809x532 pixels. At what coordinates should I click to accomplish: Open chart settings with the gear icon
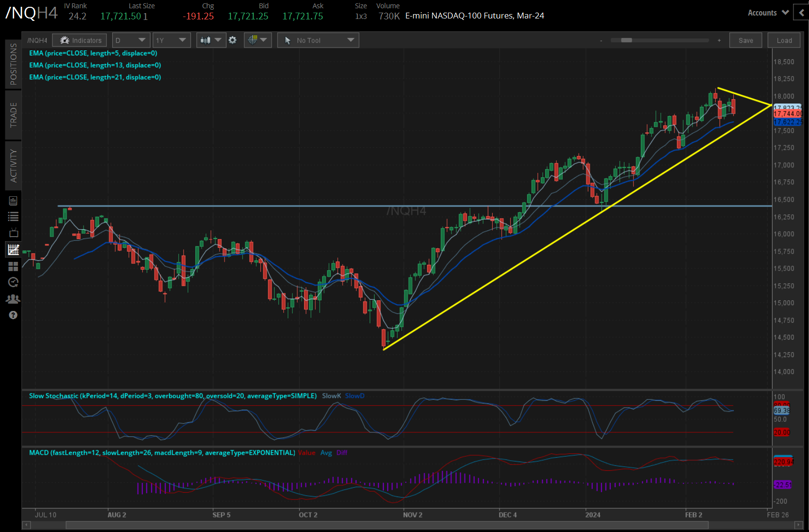(x=233, y=40)
